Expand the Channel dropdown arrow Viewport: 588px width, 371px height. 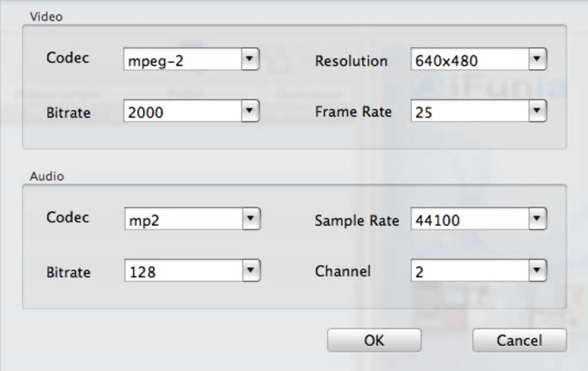point(537,270)
